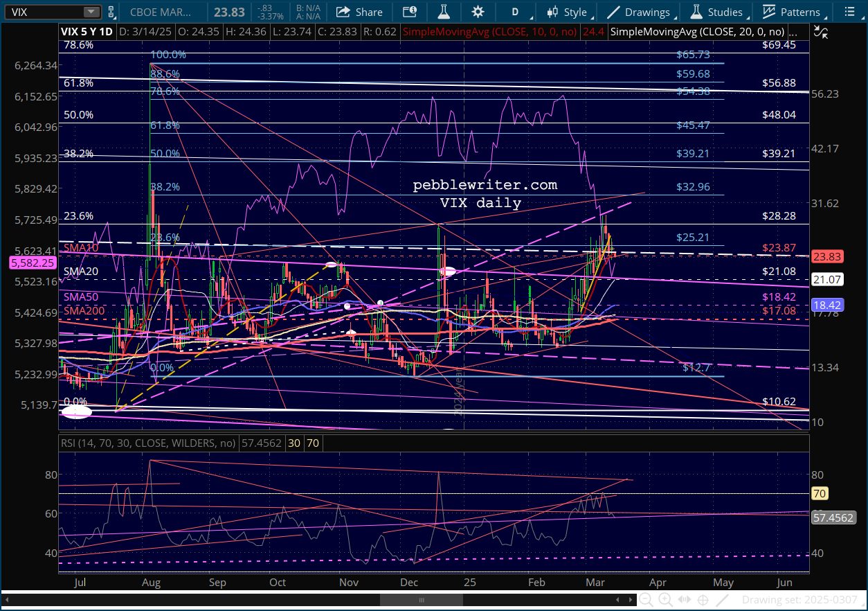The height and width of the screenshot is (611, 868).
Task: Open the Studies menu
Action: pos(718,12)
